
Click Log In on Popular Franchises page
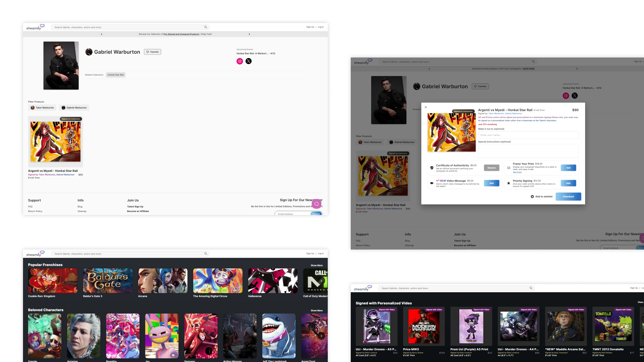click(x=320, y=253)
